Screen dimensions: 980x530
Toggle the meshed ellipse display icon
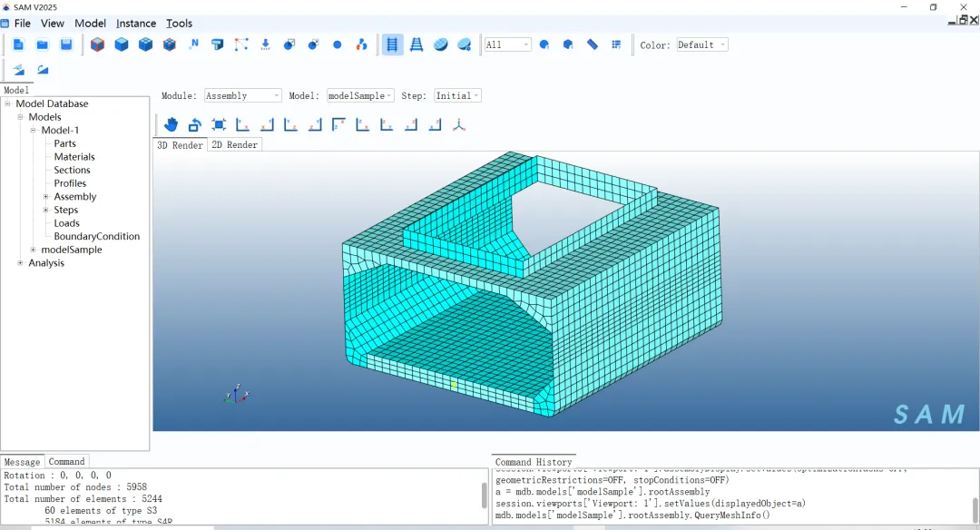441,44
